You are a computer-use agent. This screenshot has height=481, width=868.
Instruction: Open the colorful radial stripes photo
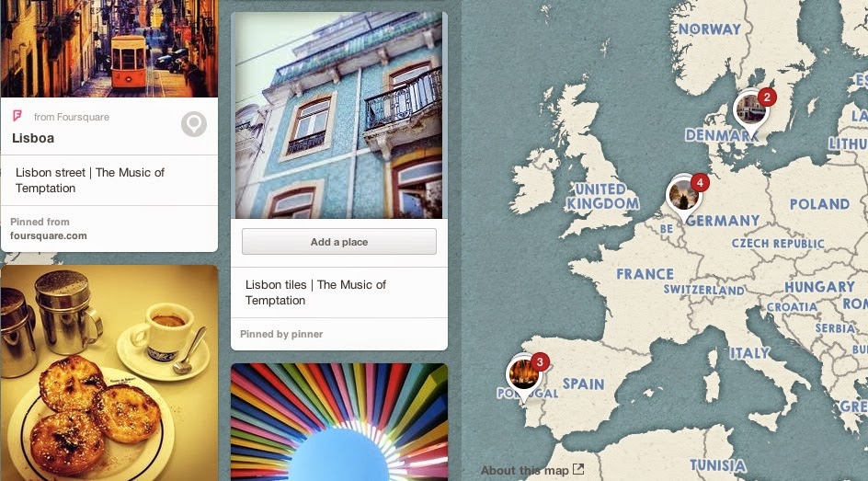[x=338, y=422]
